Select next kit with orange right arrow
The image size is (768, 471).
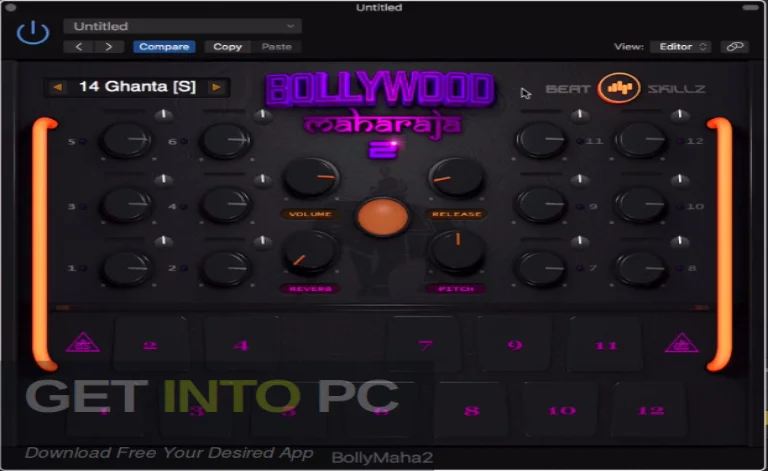pos(216,87)
